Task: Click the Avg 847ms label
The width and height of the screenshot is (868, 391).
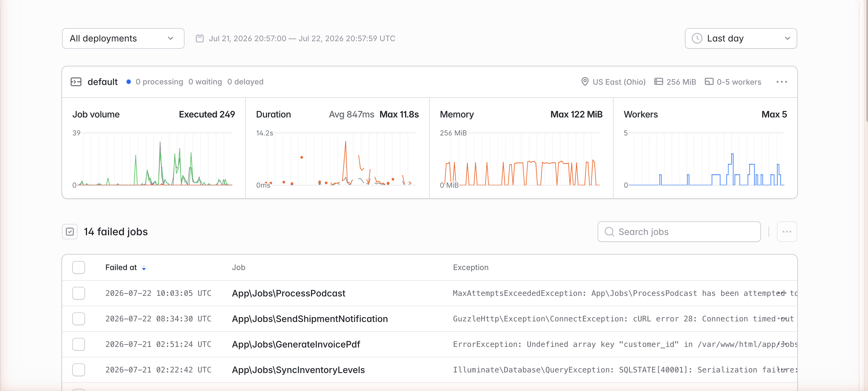Action: 351,115
